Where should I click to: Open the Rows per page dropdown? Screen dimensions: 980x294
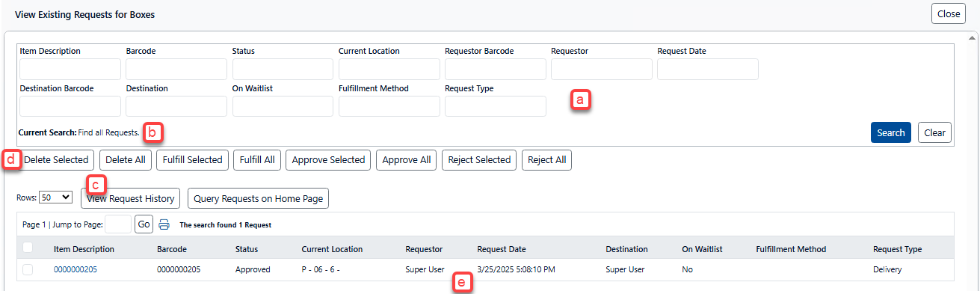point(55,197)
